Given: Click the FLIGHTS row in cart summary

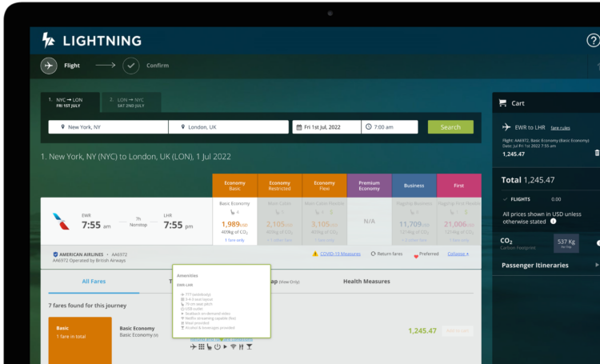Looking at the screenshot, I should click(x=532, y=199).
